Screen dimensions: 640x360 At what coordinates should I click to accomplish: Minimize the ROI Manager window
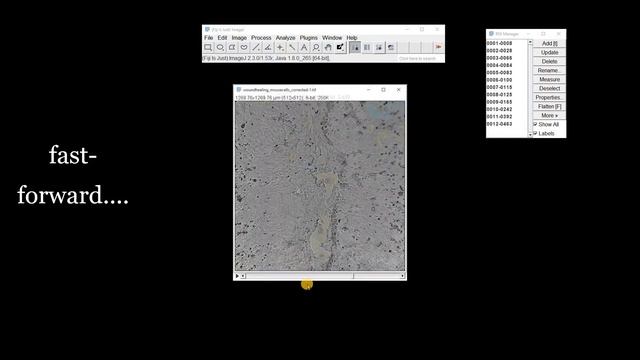(x=529, y=34)
